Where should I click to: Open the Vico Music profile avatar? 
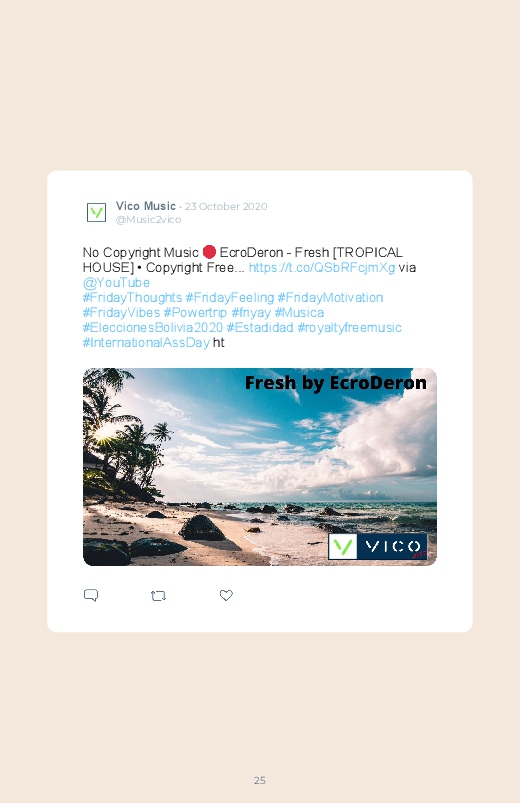tap(96, 212)
